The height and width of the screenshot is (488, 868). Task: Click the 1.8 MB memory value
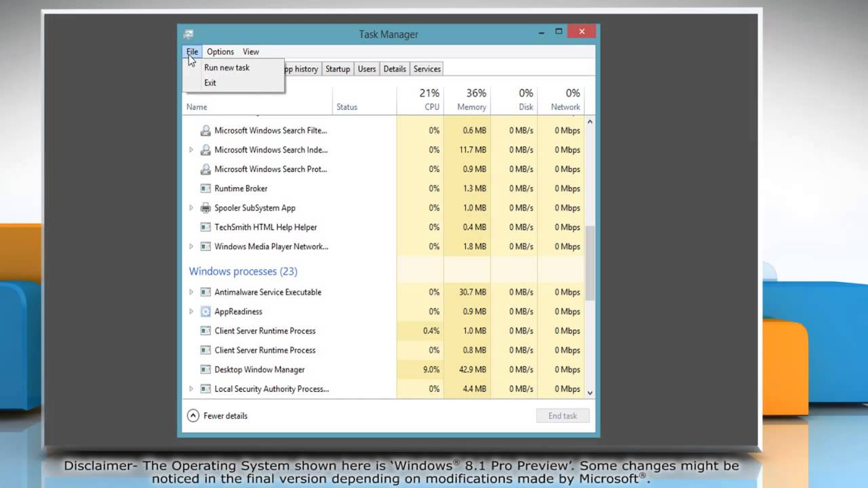pyautogui.click(x=475, y=247)
